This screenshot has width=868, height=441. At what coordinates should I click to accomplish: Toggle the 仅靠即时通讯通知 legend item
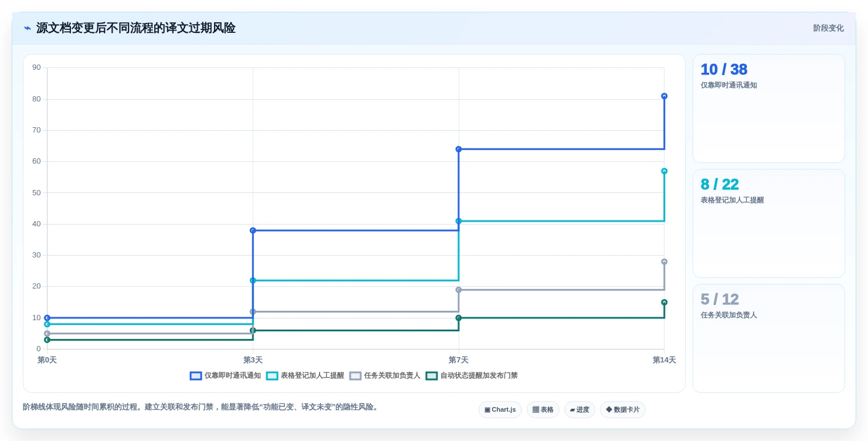(x=225, y=376)
